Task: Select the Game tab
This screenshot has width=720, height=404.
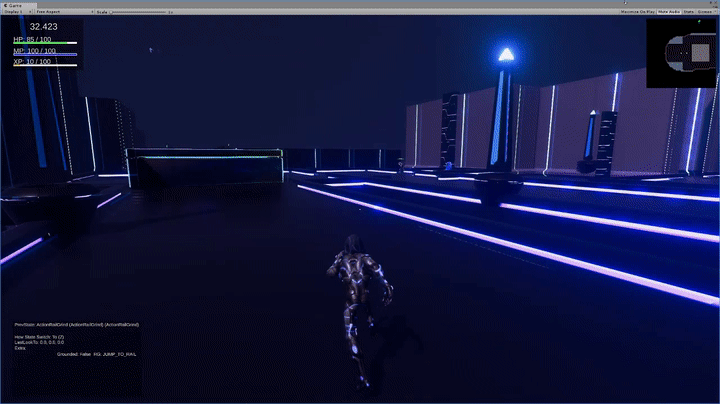Action: coord(14,4)
